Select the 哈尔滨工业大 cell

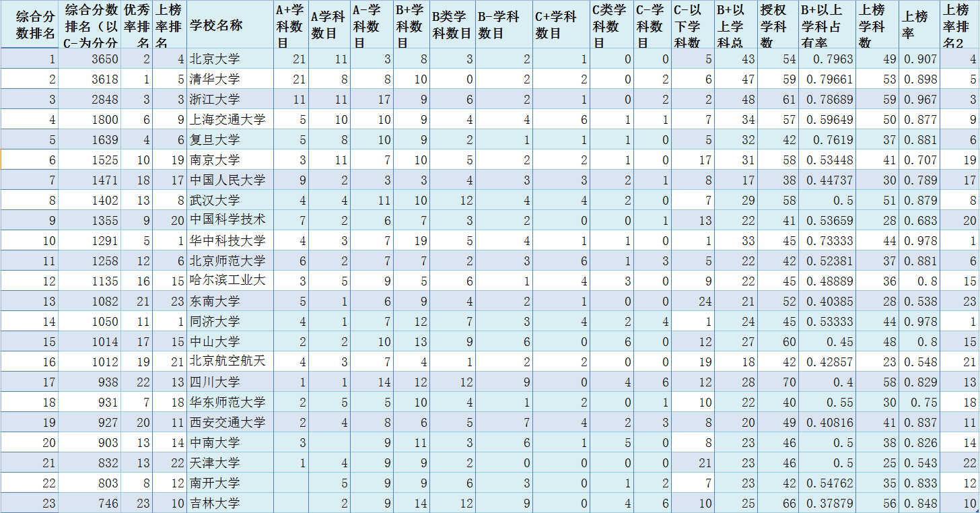pos(230,281)
